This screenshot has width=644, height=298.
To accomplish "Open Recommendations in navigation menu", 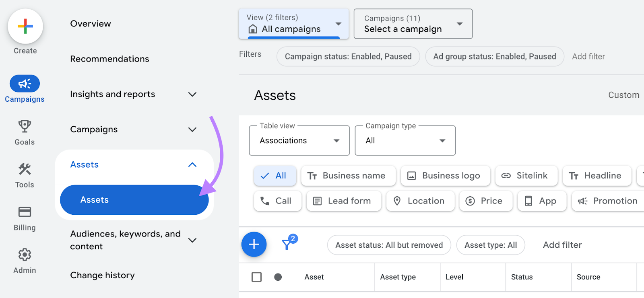I will (109, 59).
